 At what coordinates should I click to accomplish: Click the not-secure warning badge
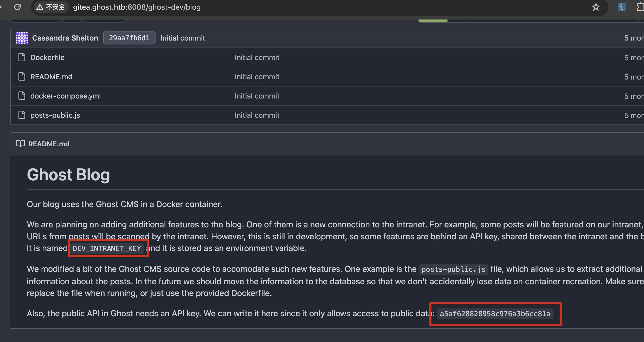click(x=50, y=7)
